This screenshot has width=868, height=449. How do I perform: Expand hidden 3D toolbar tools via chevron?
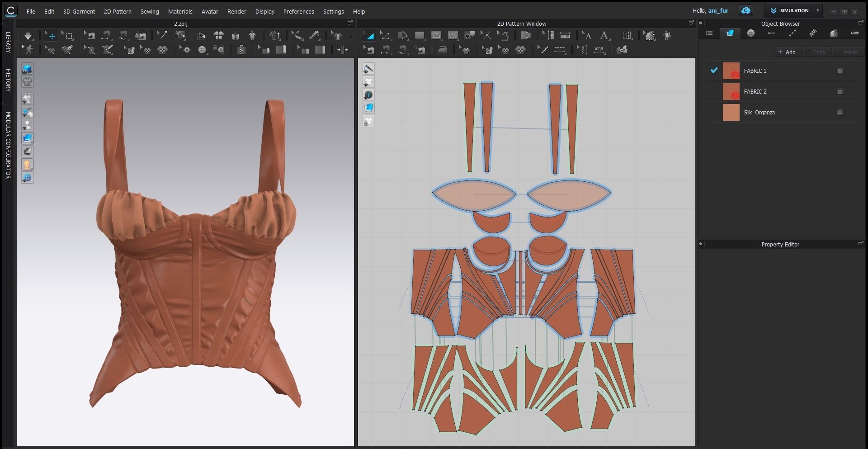[351, 35]
